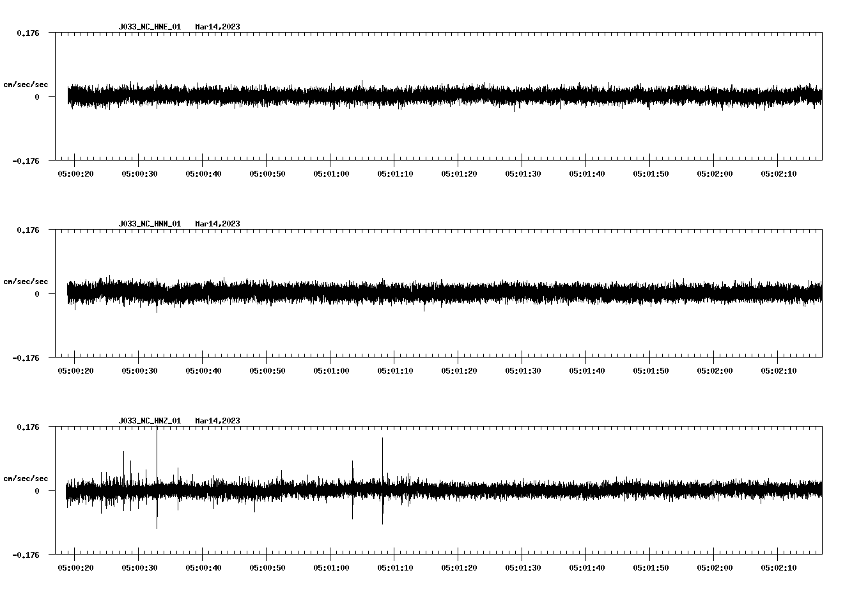868x591 pixels.
Task: Click Mar14,2023 date beside the HNN title
Action: (217, 223)
